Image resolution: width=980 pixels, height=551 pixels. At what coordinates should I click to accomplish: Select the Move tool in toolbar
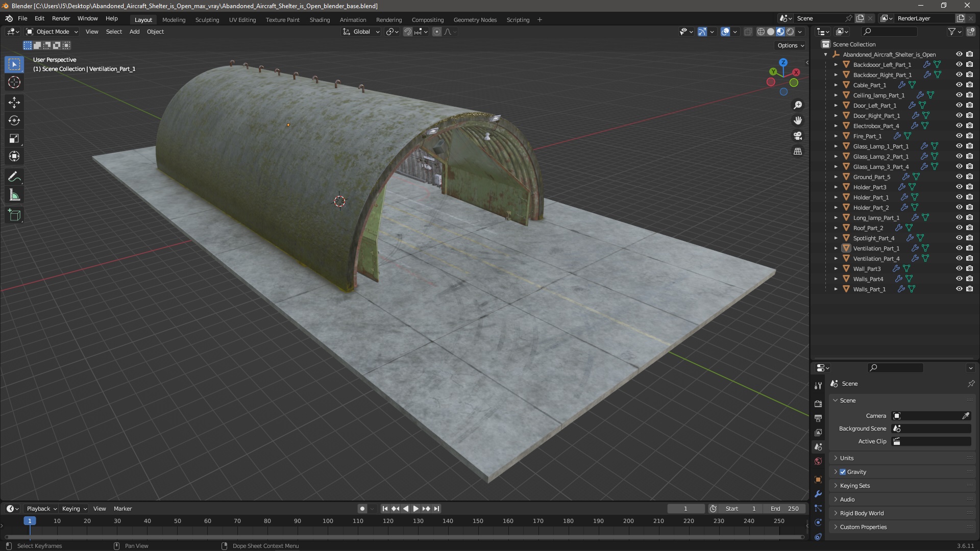(15, 102)
